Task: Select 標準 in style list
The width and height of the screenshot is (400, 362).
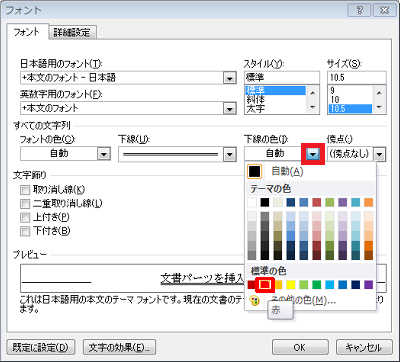Action: pos(275,90)
